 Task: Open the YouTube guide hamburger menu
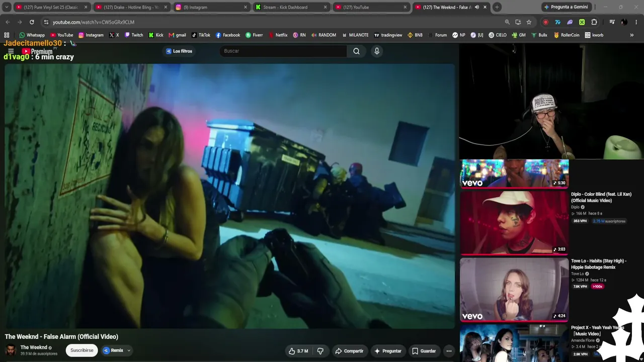(x=11, y=51)
